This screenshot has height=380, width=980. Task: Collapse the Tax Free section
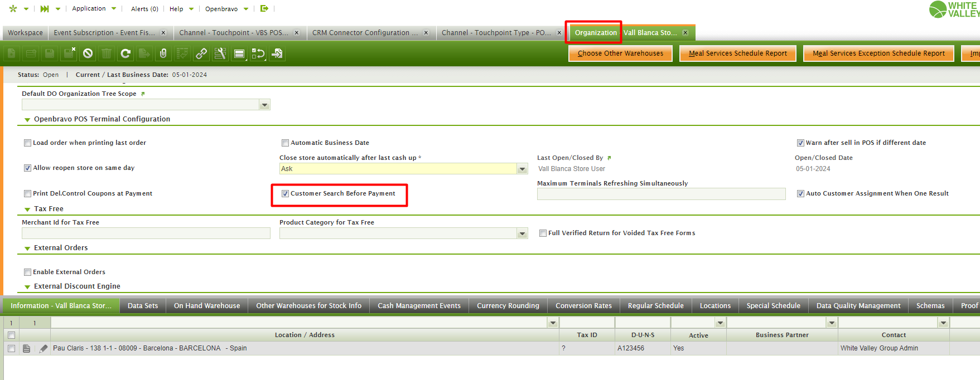tap(27, 210)
